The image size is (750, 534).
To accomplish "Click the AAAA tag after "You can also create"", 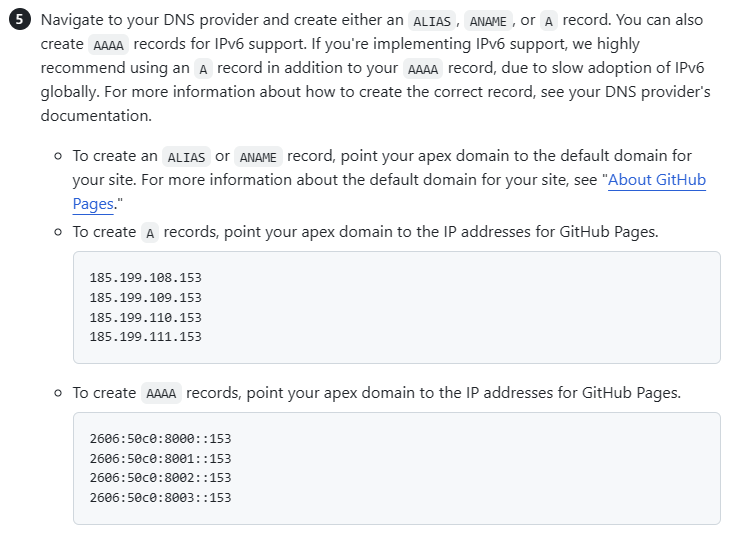I will pos(109,45).
